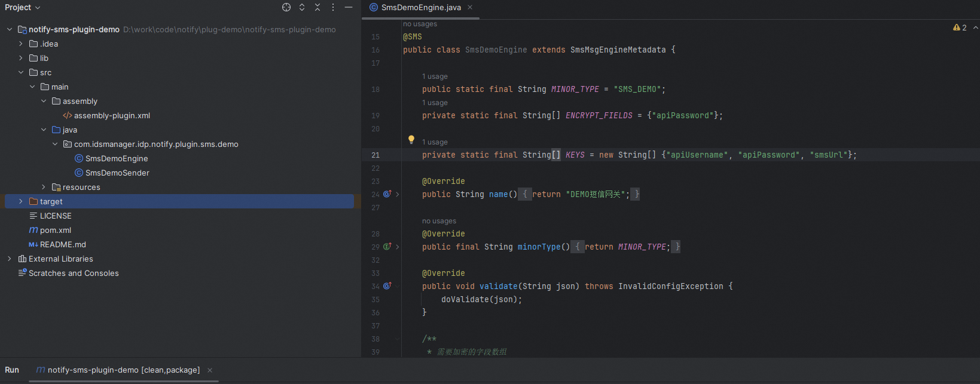The width and height of the screenshot is (980, 384).
Task: Click the '1 usage' hint above MINOR_TYPE
Action: point(435,76)
